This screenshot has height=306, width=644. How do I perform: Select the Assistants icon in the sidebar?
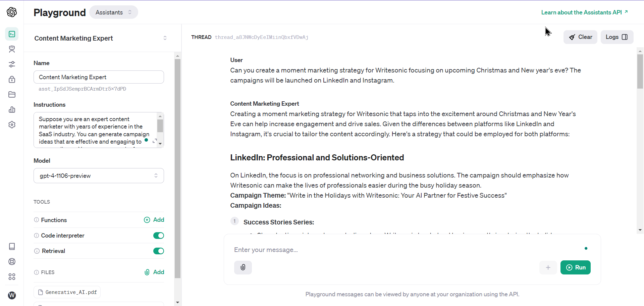(x=12, y=49)
